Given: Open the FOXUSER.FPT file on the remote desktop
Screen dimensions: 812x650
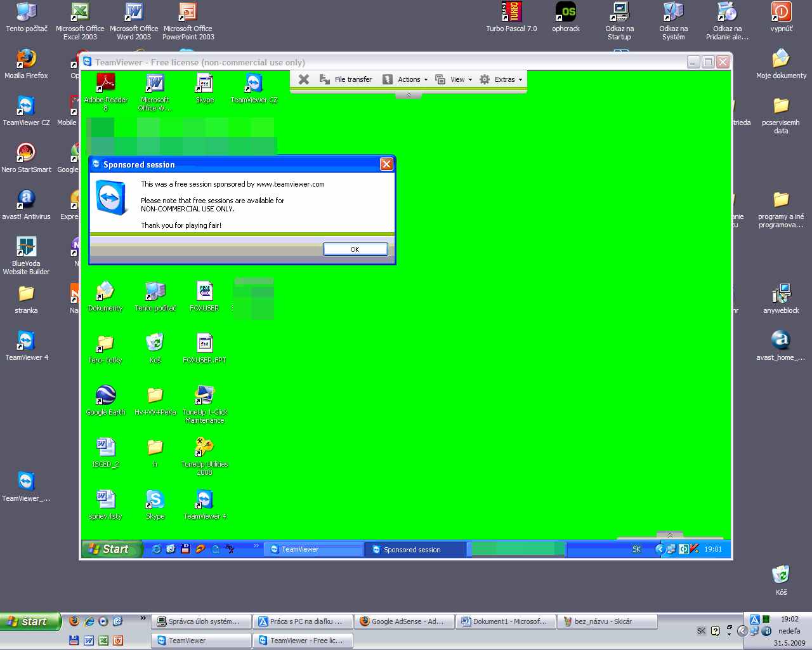Looking at the screenshot, I should 204,348.
